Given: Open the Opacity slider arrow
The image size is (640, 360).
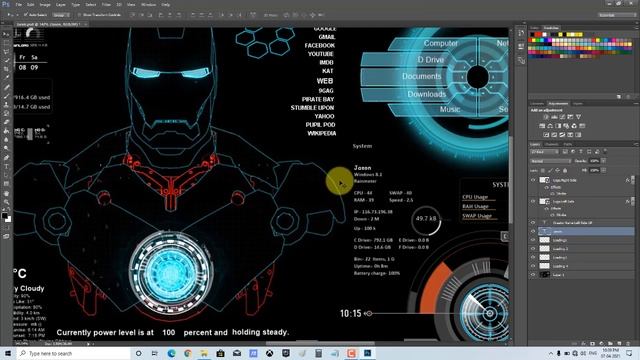Looking at the screenshot, I should click(x=603, y=161).
